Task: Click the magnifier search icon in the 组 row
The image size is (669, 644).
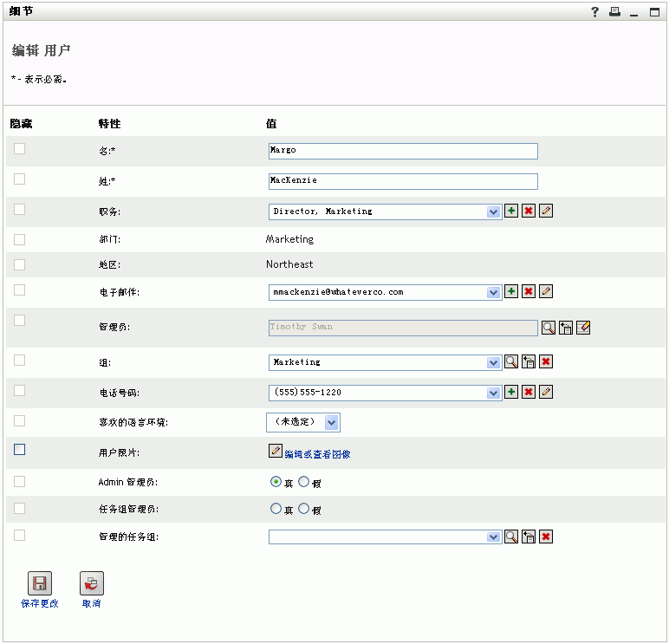Action: (511, 361)
